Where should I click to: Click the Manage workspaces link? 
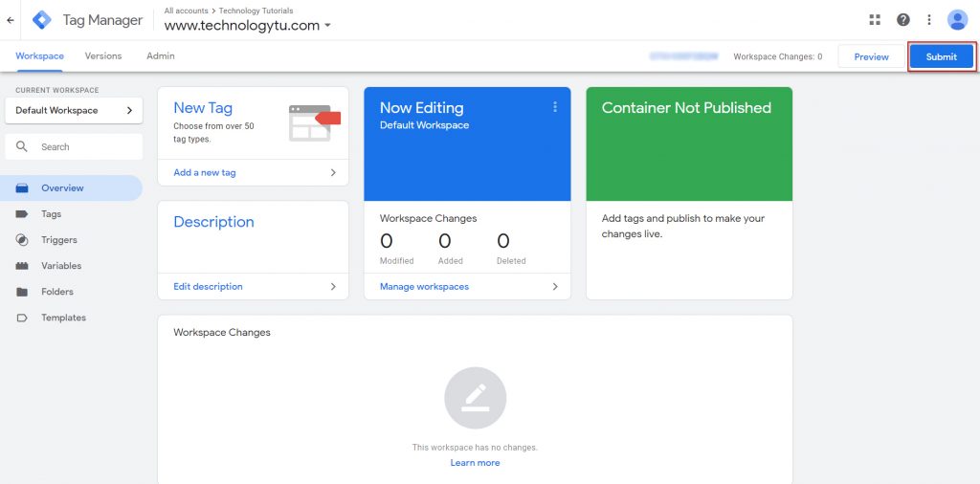[424, 287]
